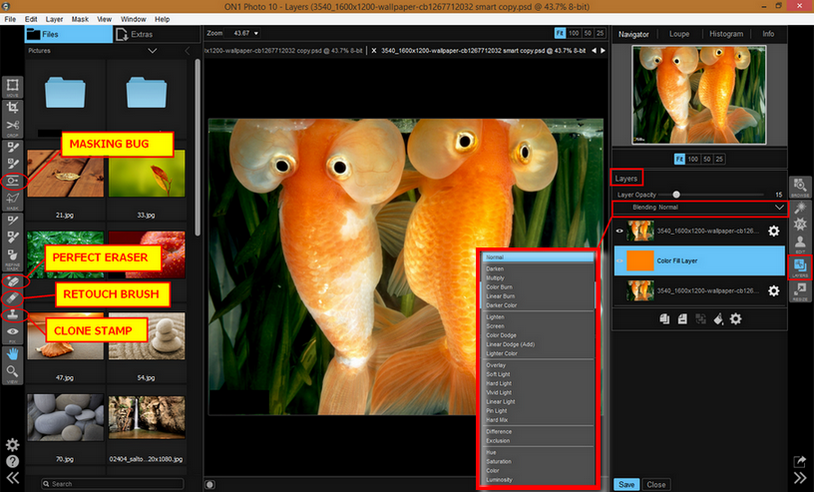Click the mask preview circle below canvas

(210, 485)
